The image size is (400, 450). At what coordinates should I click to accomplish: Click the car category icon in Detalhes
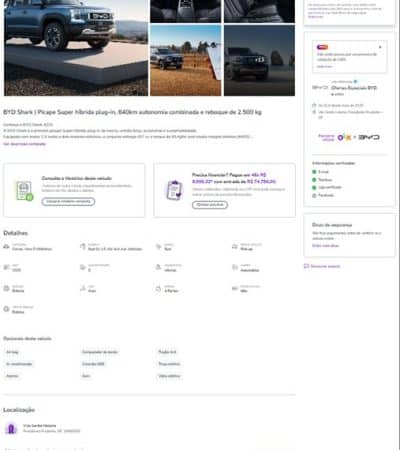[6, 247]
